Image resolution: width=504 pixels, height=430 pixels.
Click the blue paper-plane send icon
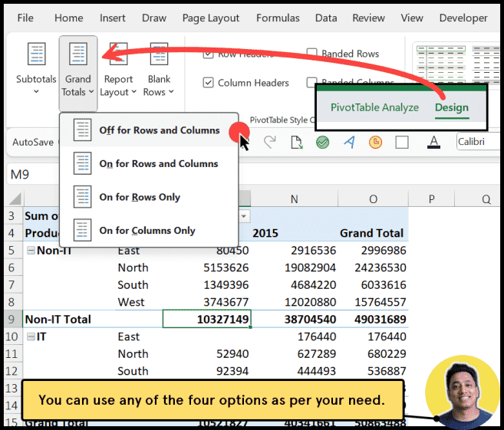point(349,142)
